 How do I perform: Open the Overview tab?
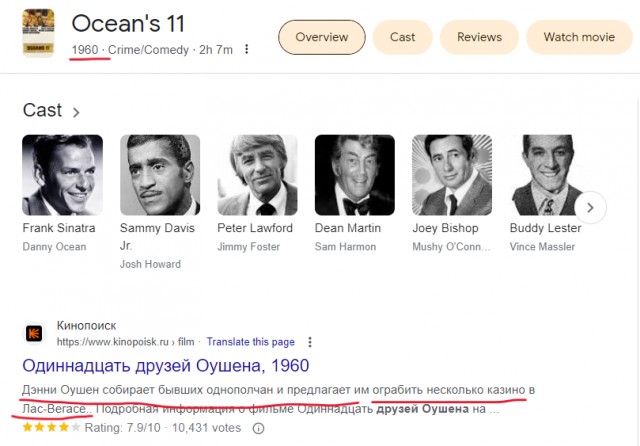pyautogui.click(x=322, y=37)
